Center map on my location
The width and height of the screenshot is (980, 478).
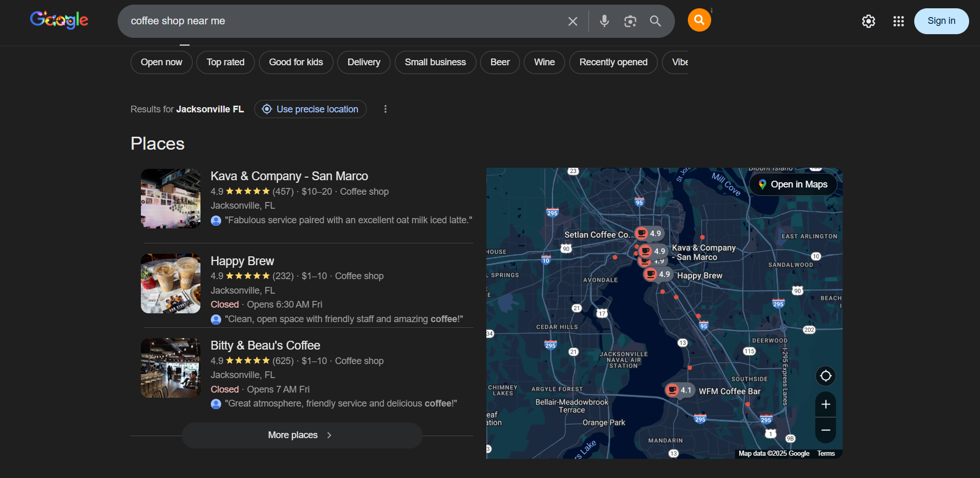coord(826,376)
